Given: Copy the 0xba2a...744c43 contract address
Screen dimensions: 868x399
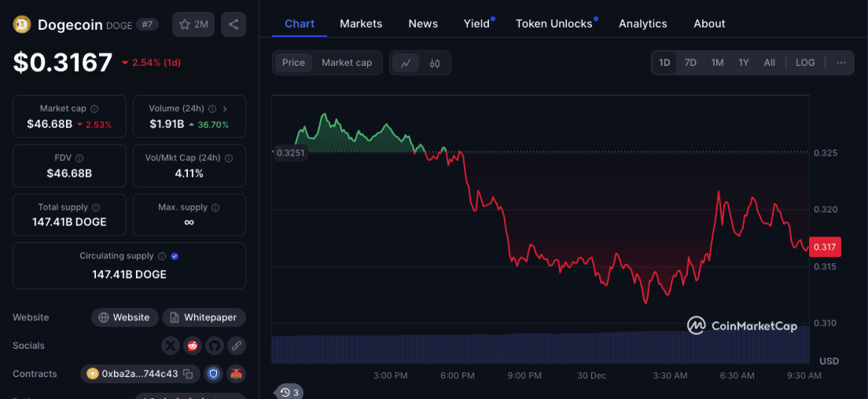Looking at the screenshot, I should [x=188, y=374].
